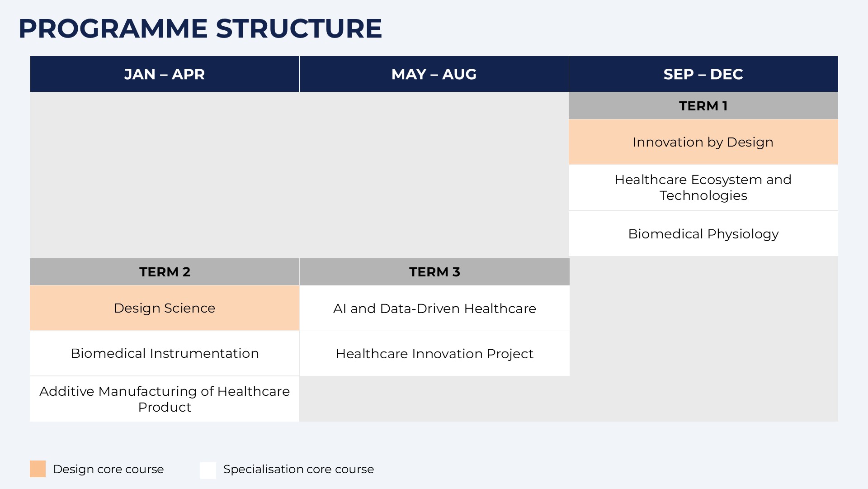Click the empty grey area under MAY – AUG header

pyautogui.click(x=434, y=175)
